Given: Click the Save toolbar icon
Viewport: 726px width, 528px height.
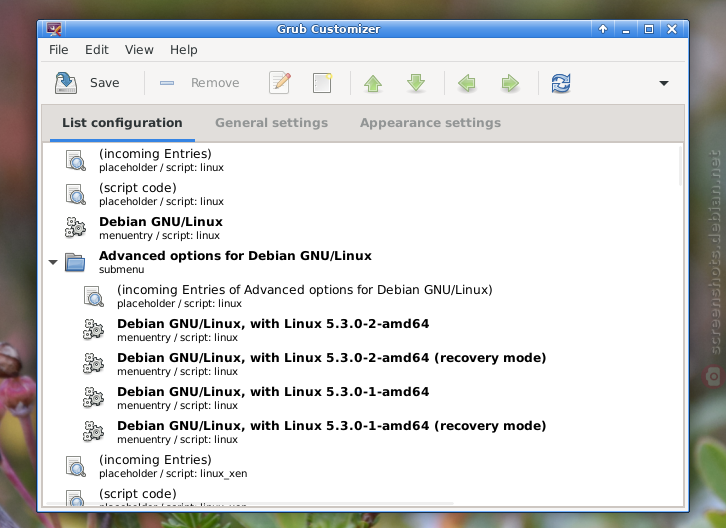Looking at the screenshot, I should [x=66, y=83].
